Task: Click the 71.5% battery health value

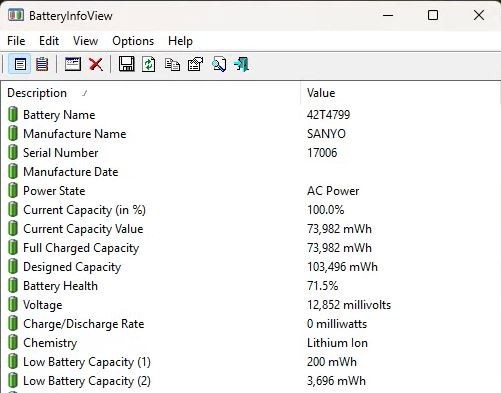Action: [322, 286]
